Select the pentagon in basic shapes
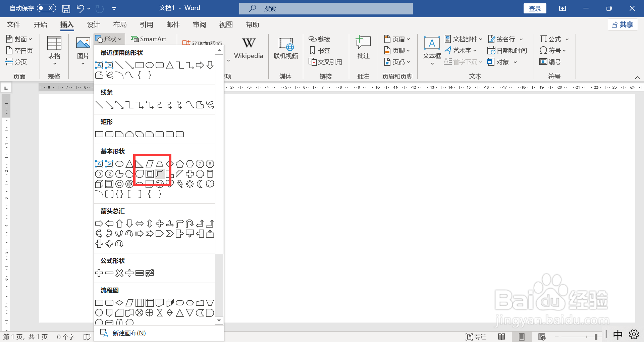The width and height of the screenshot is (644, 342). [x=180, y=164]
